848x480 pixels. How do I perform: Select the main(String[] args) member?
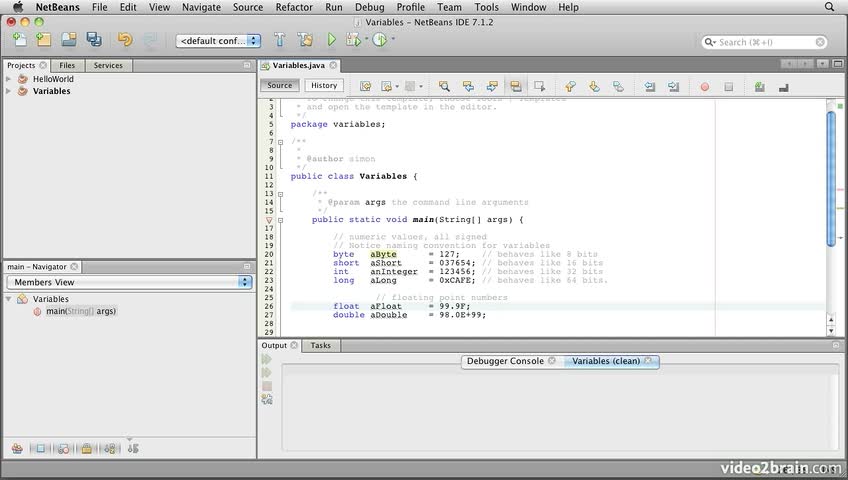(81, 311)
